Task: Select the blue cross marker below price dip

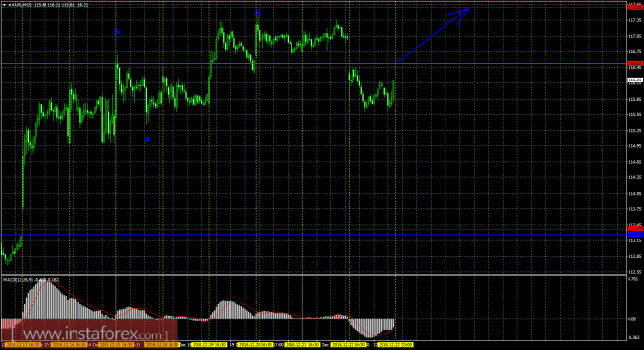Action: tap(148, 139)
